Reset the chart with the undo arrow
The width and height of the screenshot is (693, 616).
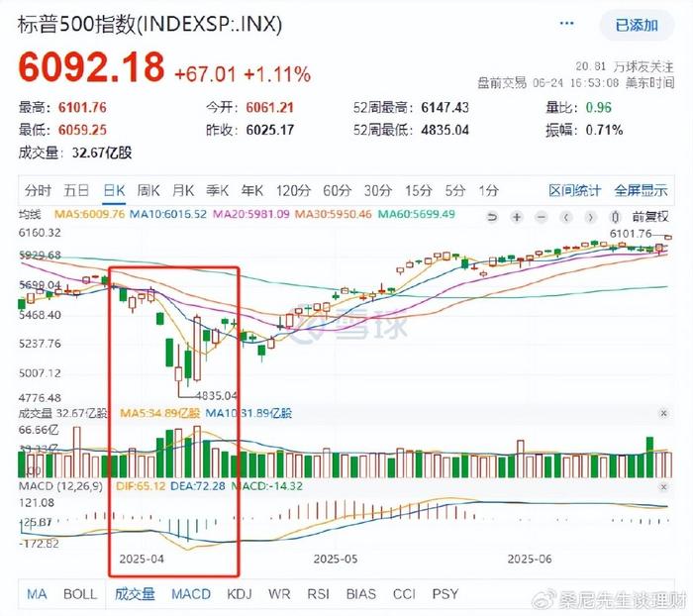coord(492,217)
